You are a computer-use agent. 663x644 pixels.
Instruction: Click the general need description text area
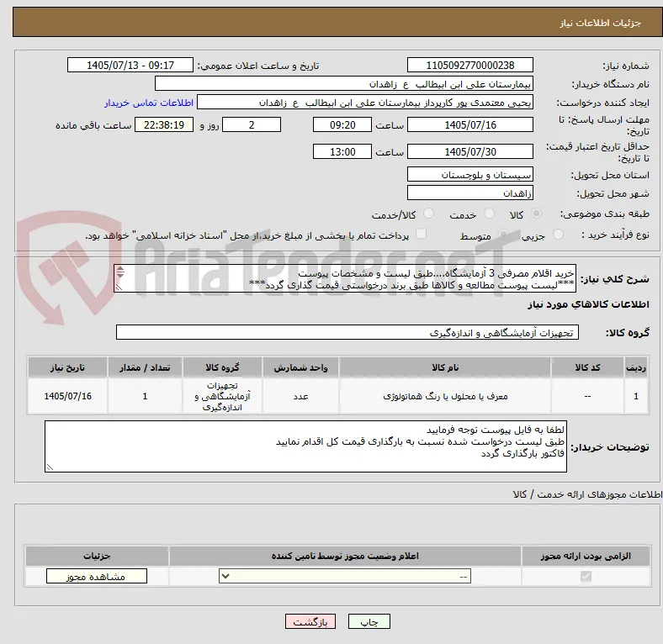pyautogui.click(x=345, y=279)
